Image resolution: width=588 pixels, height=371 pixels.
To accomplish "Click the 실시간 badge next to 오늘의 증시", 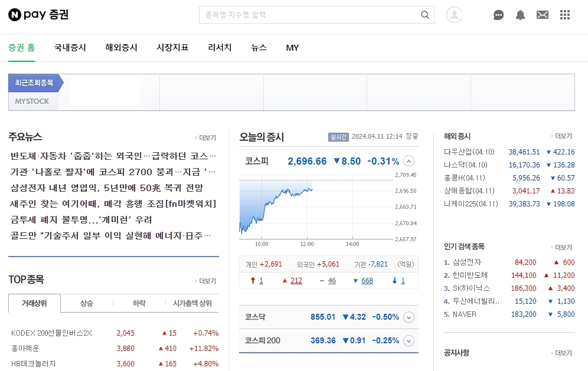I will 340,137.
